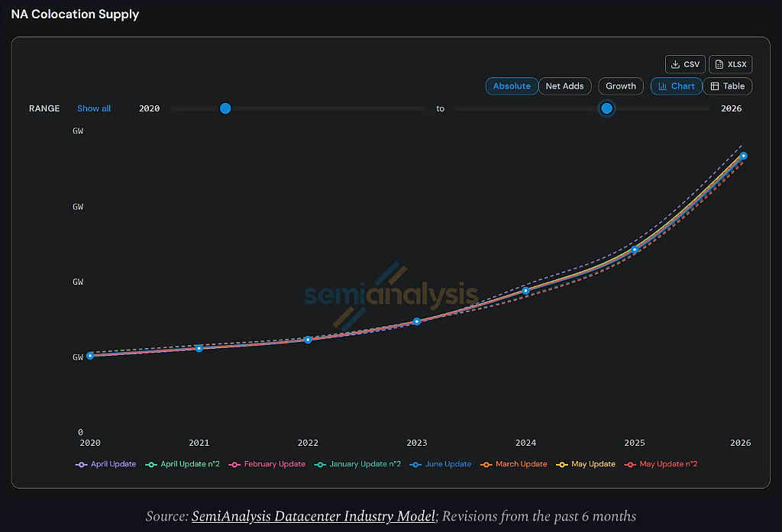Switch to Net Adds view
Image resolution: width=782 pixels, height=532 pixels.
click(x=564, y=86)
